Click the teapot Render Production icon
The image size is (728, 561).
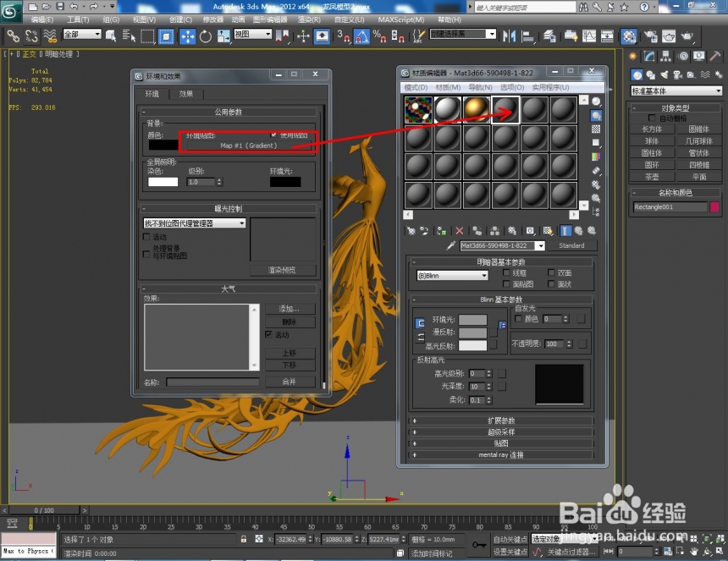(x=687, y=36)
